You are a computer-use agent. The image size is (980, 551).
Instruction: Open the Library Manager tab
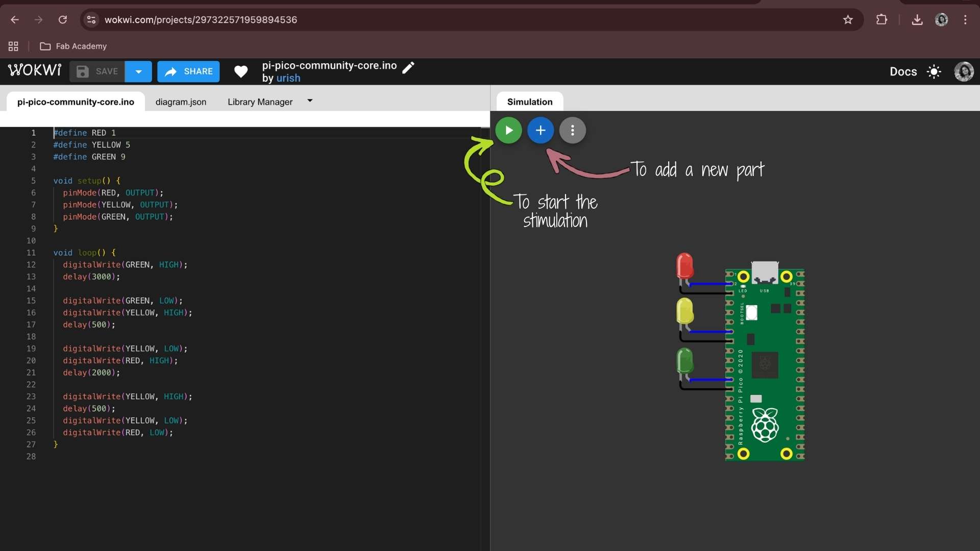coord(260,102)
